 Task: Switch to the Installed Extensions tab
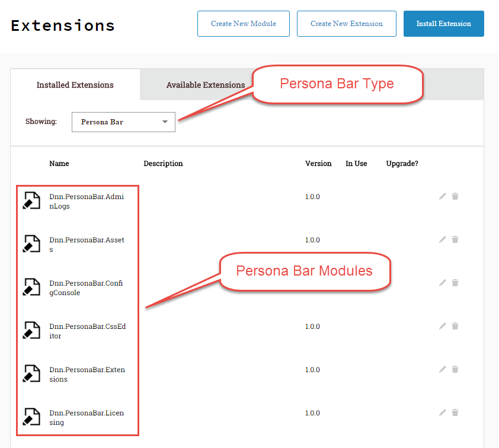(75, 85)
